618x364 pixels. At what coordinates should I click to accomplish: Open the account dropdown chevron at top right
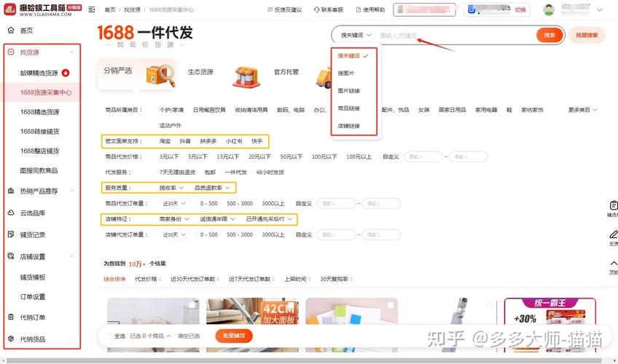[x=600, y=10]
